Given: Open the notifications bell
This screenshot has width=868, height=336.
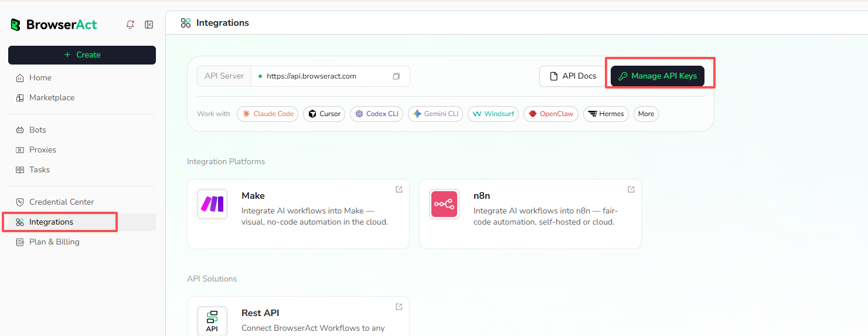Looking at the screenshot, I should [x=130, y=25].
